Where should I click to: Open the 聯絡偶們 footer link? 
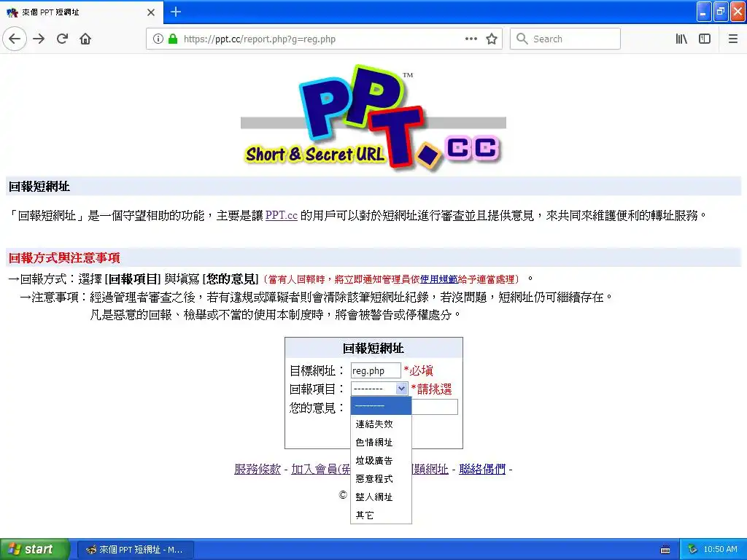[x=482, y=469]
